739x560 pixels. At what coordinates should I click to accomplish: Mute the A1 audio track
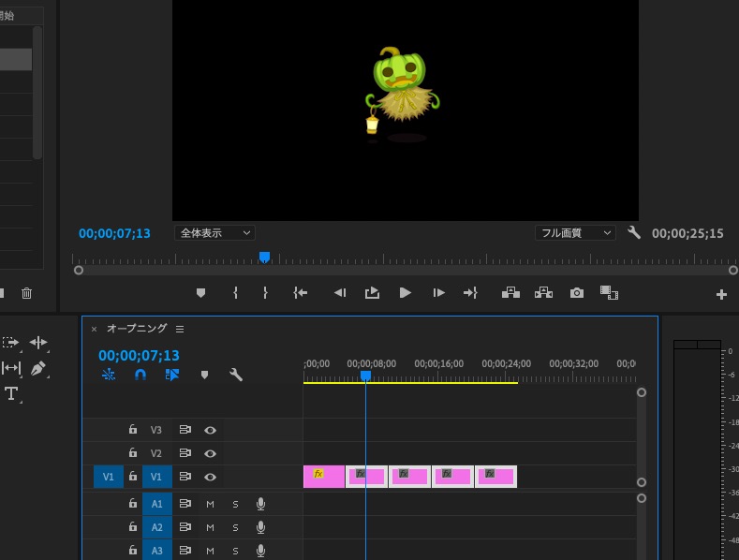pos(210,504)
